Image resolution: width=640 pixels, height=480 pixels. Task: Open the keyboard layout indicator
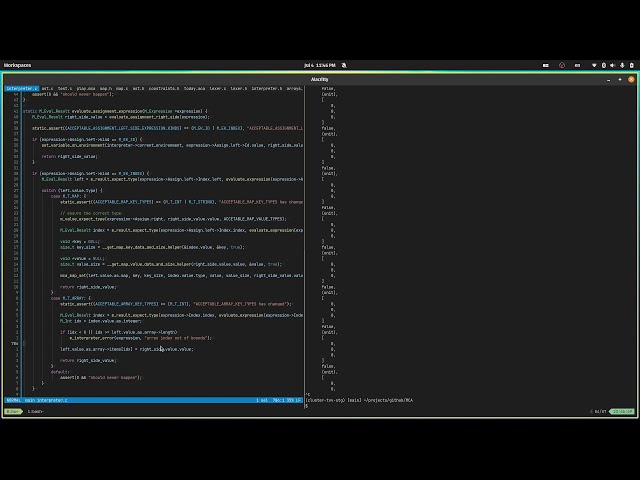[577, 65]
